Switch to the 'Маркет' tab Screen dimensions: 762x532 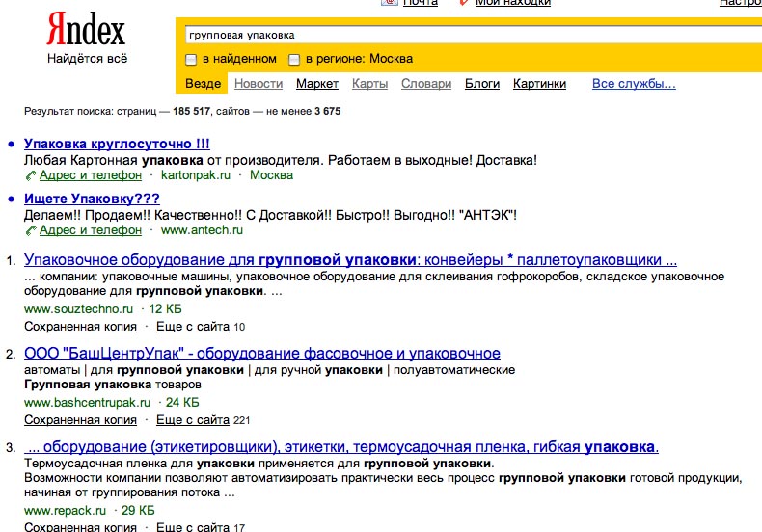(317, 84)
